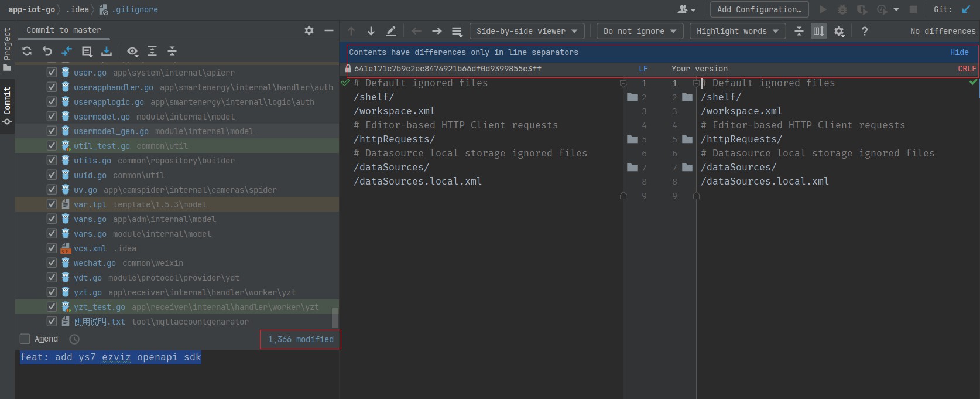Click Add Configuration button
Screen dimensions: 980x399
pyautogui.click(x=759, y=9)
